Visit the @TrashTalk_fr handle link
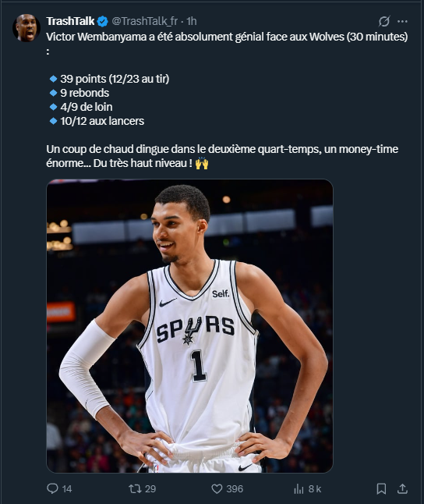The width and height of the screenshot is (424, 504). coord(144,21)
